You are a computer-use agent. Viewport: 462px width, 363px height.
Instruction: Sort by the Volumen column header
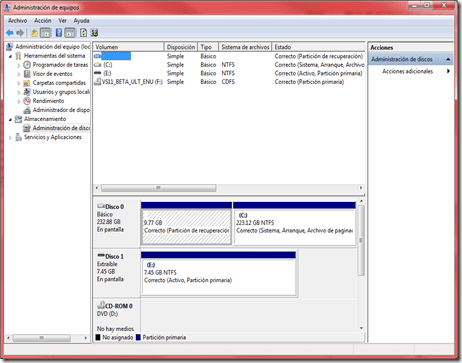(x=129, y=47)
